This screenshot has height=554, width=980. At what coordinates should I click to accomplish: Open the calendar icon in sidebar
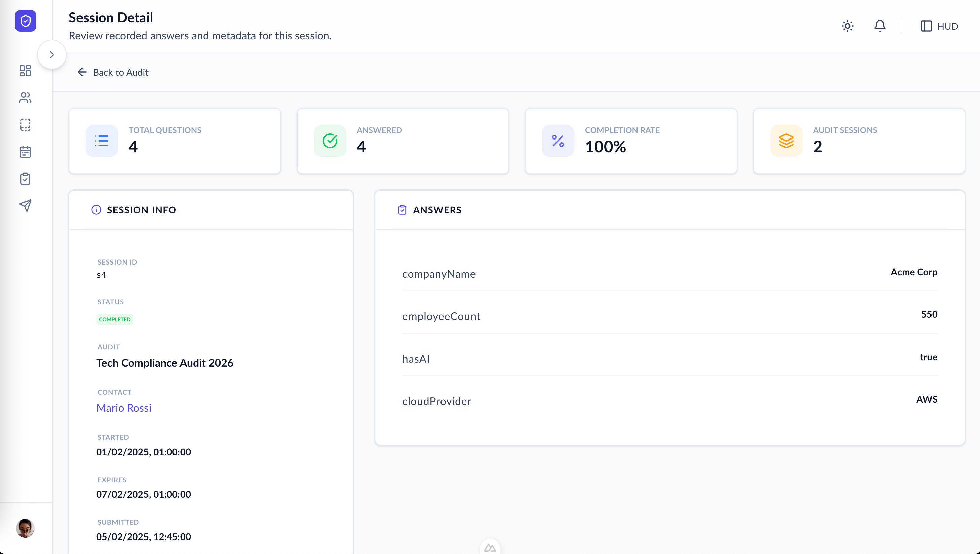tap(25, 152)
